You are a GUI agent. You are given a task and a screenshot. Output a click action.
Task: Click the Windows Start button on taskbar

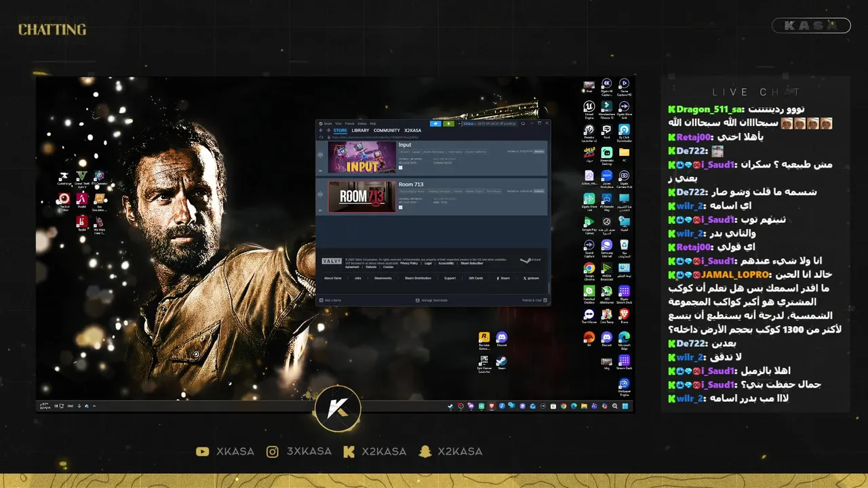[625, 406]
